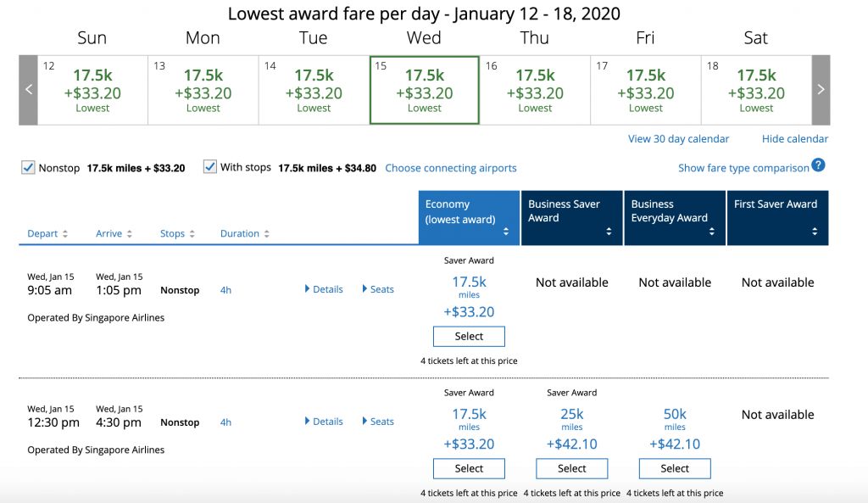Click Select for the 25k miles Saver Award
This screenshot has width=868, height=503.
(571, 468)
